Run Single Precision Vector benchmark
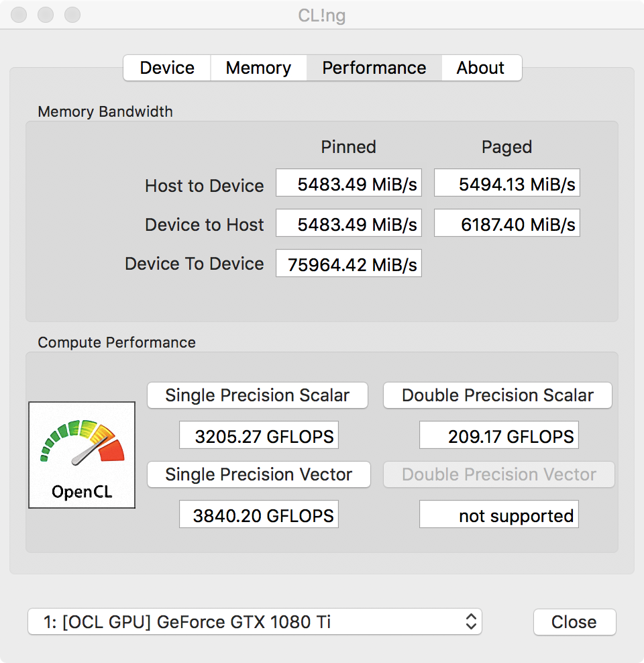Image resolution: width=644 pixels, height=663 pixels. [x=258, y=474]
